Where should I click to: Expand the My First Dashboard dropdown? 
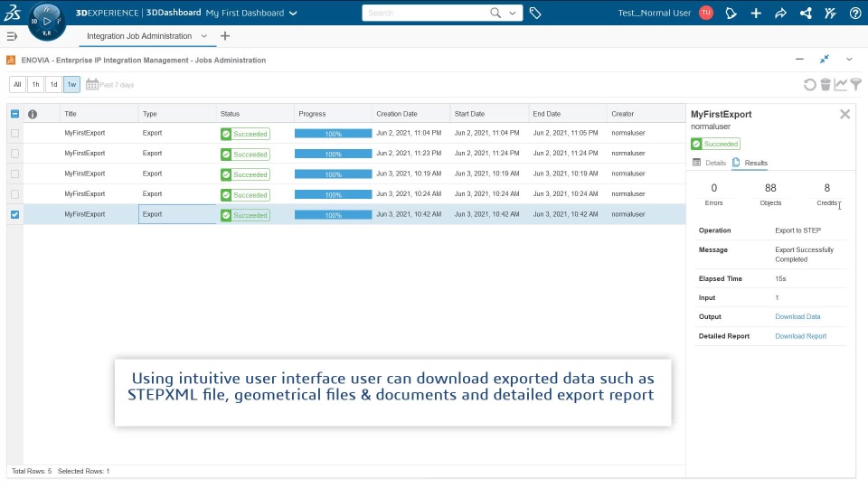[293, 14]
